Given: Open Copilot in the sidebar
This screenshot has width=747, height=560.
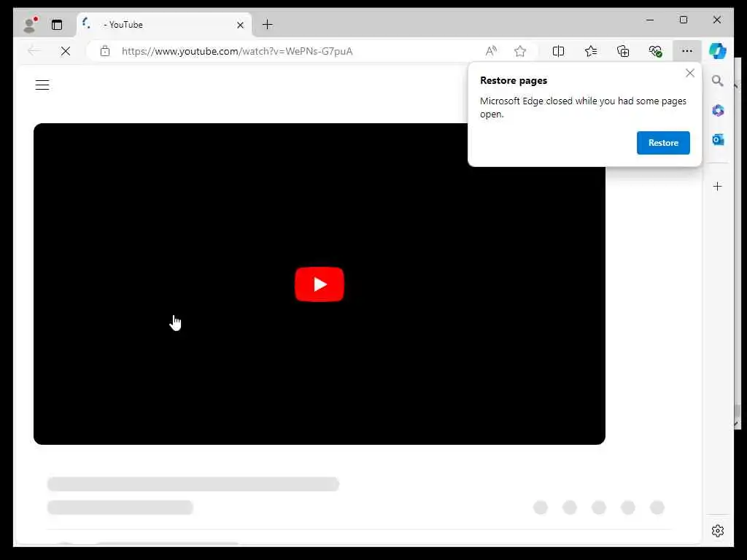Looking at the screenshot, I should tap(718, 51).
